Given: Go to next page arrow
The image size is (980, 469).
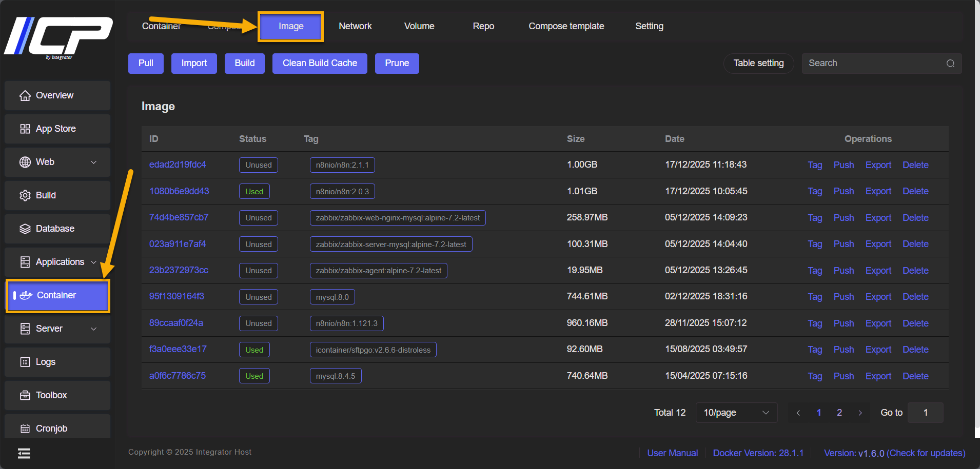Looking at the screenshot, I should click(860, 413).
